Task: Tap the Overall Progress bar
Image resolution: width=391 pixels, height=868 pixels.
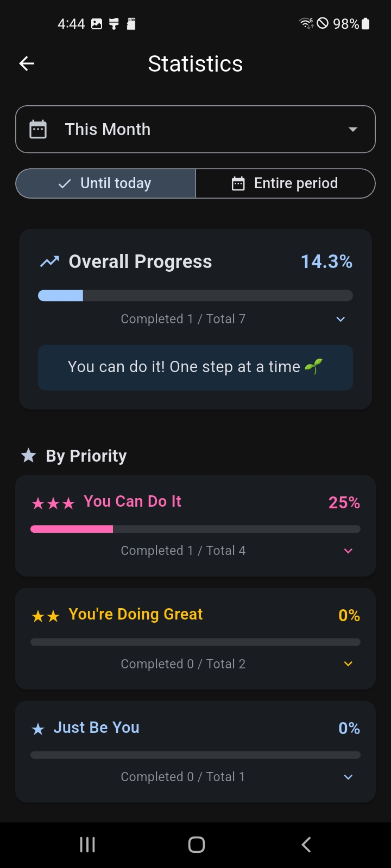Action: click(195, 296)
